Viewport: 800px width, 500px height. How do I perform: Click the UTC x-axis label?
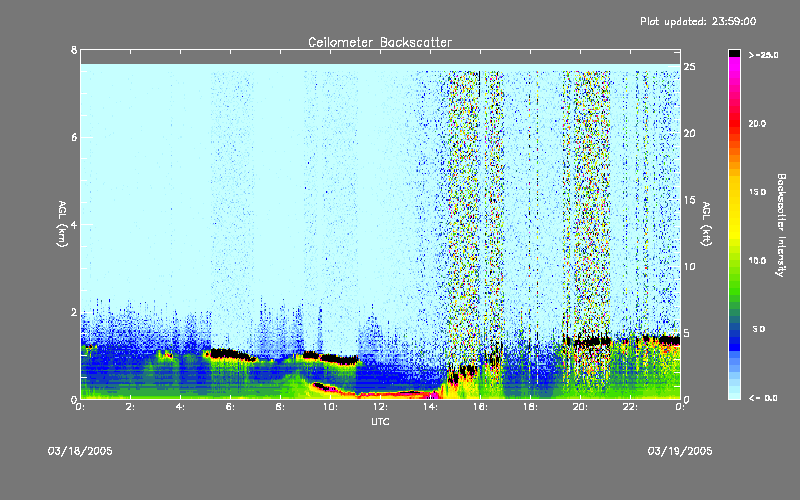click(x=380, y=421)
